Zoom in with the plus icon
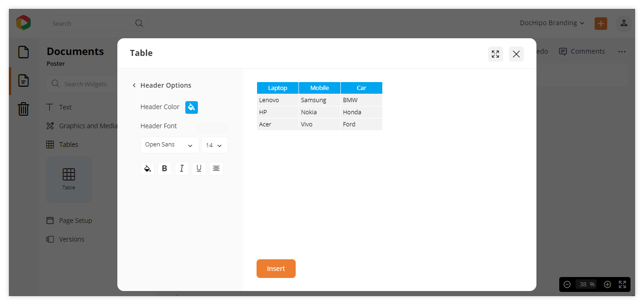The height and width of the screenshot is (305, 644). click(607, 284)
